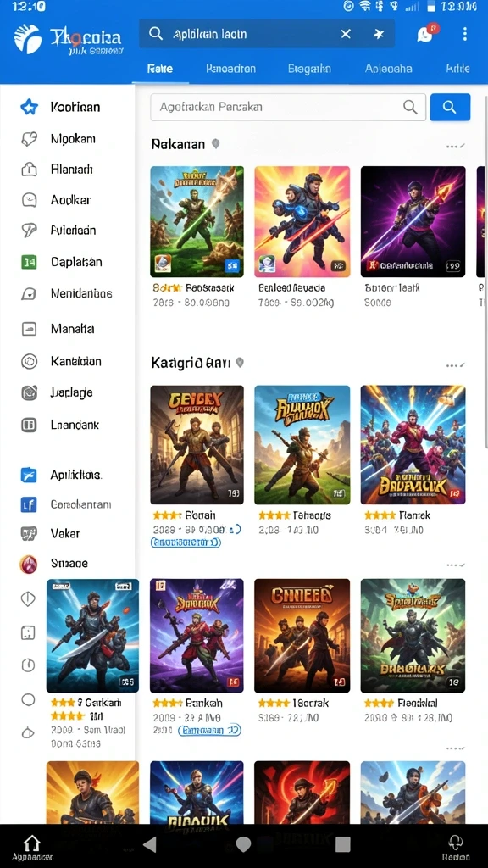488x868 pixels.
Task: Click the search magnifier in top bar
Action: [156, 34]
